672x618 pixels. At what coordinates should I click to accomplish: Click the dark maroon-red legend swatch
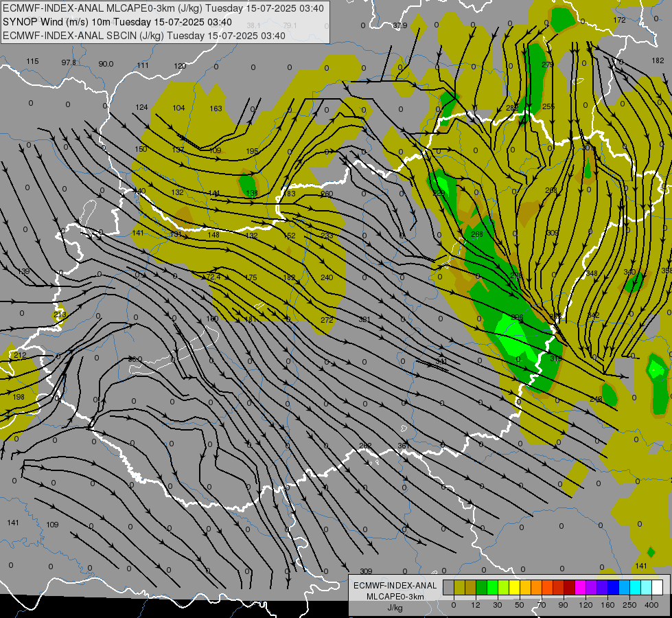[570, 587]
